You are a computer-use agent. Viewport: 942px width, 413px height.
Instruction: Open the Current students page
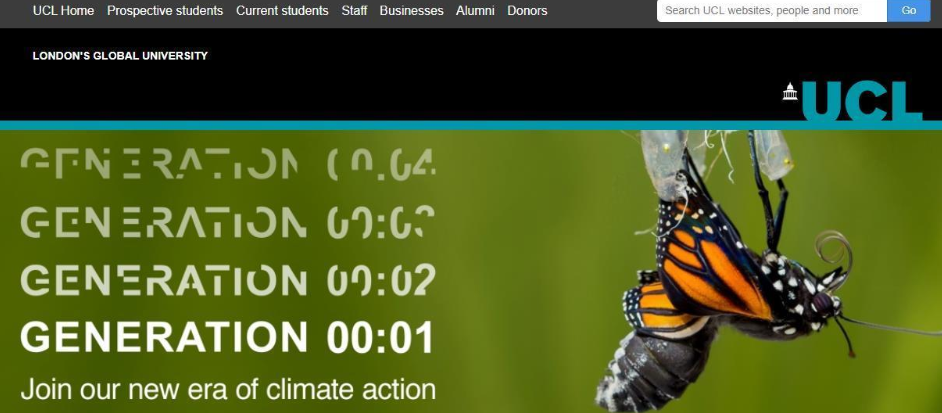282,11
